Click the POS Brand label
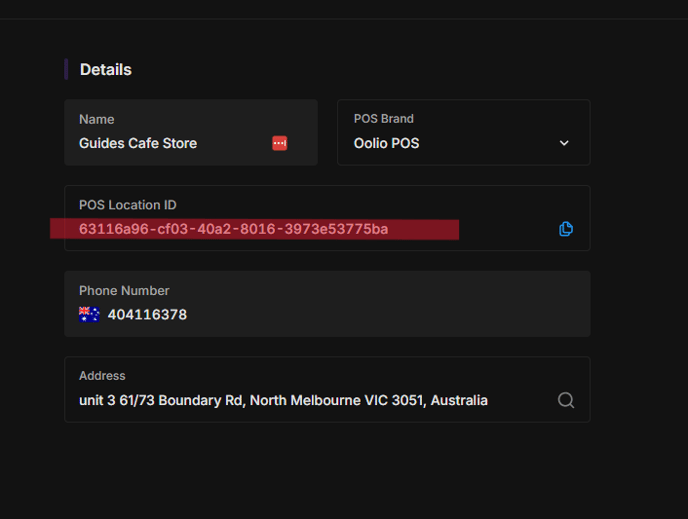 (x=383, y=119)
